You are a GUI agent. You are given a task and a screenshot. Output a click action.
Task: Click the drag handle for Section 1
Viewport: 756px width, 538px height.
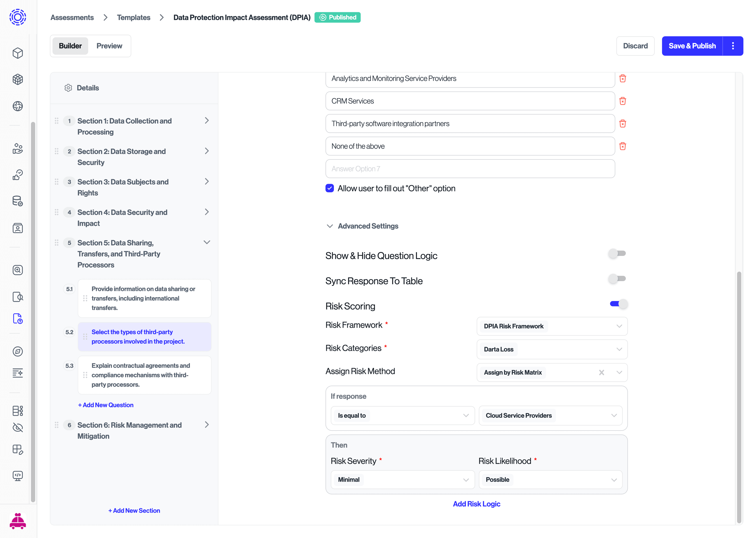(x=57, y=121)
